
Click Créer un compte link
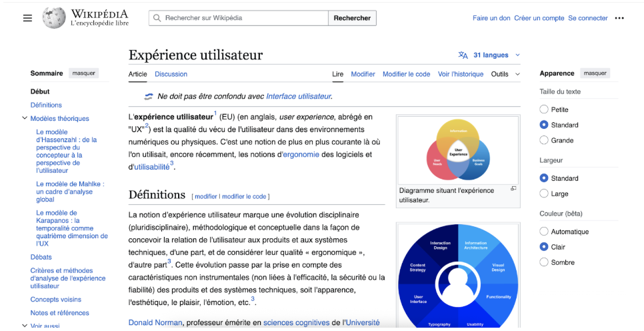coord(539,18)
